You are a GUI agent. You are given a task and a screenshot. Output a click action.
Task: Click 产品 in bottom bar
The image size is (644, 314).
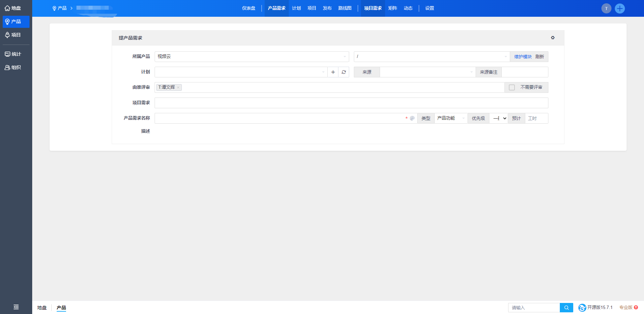[x=61, y=308]
